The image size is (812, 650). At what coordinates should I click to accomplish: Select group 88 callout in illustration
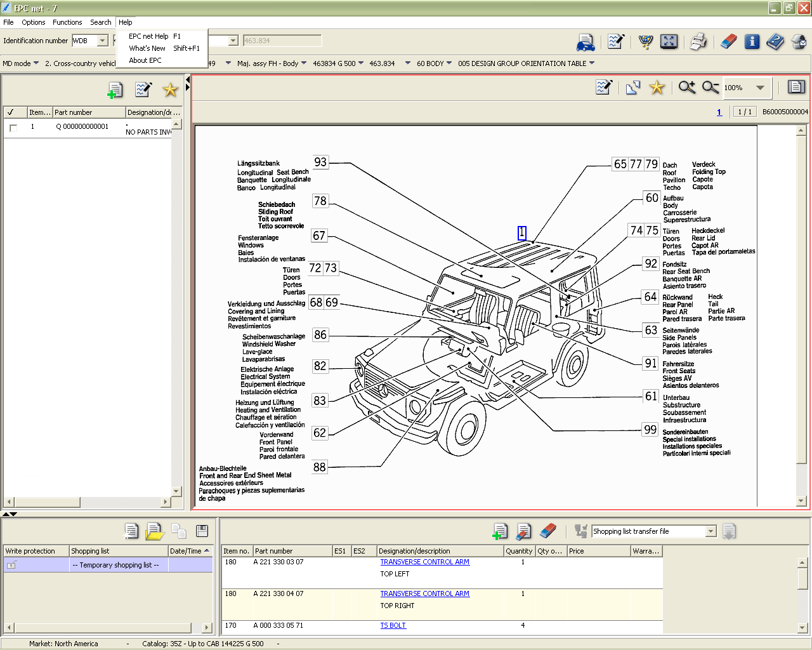320,467
